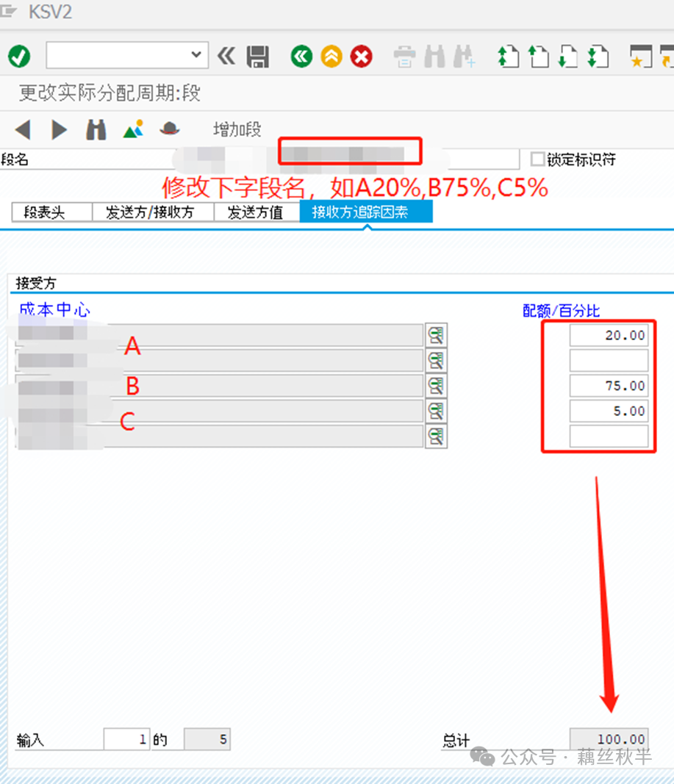Viewport: 674px width, 784px height.
Task: Open the transaction command field dropdown
Action: click(x=196, y=54)
